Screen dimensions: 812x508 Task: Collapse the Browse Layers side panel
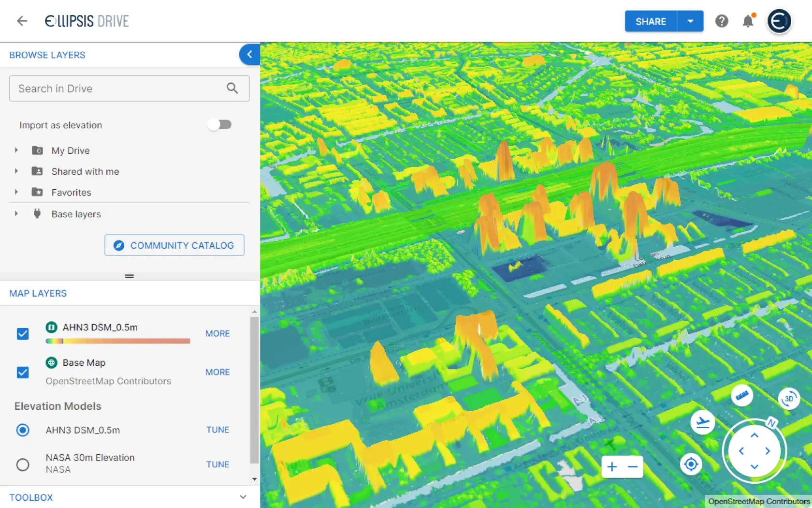click(x=249, y=55)
